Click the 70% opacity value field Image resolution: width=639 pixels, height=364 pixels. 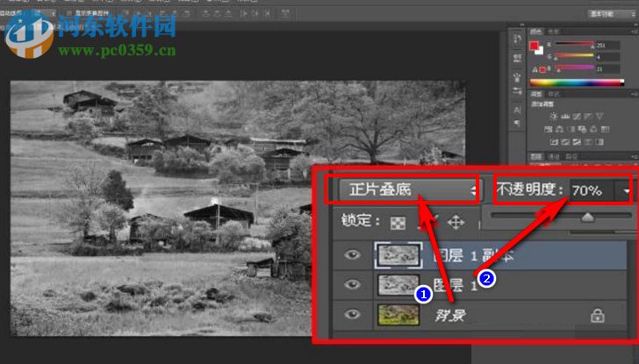592,190
